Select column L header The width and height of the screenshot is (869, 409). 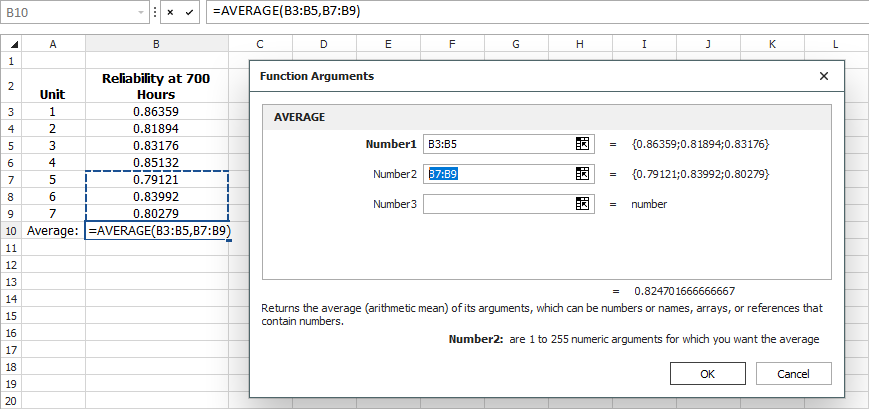(x=835, y=44)
